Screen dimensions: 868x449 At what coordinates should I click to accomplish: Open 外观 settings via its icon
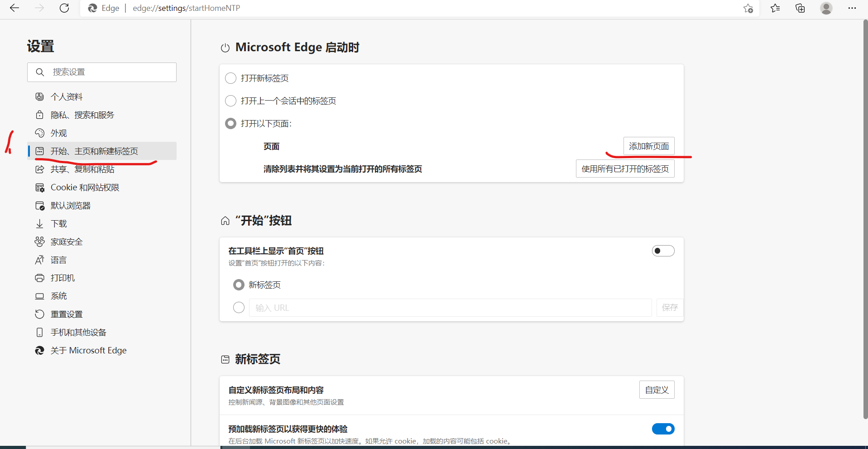pyautogui.click(x=39, y=133)
